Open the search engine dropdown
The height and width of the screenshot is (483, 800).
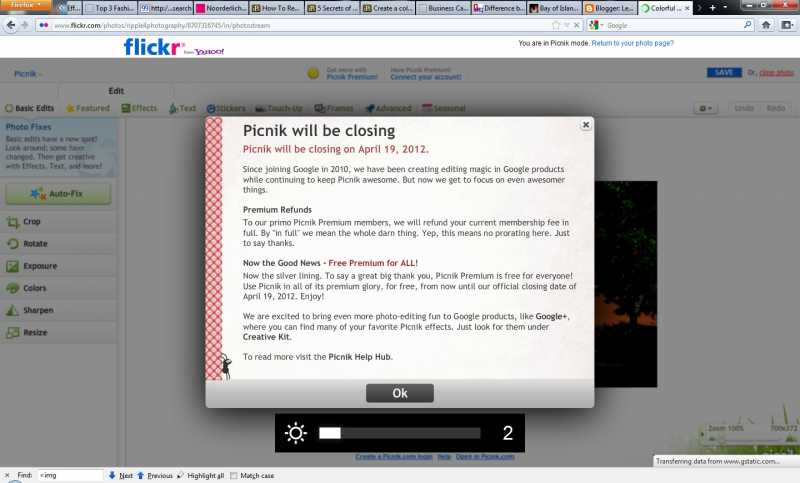click(596, 25)
